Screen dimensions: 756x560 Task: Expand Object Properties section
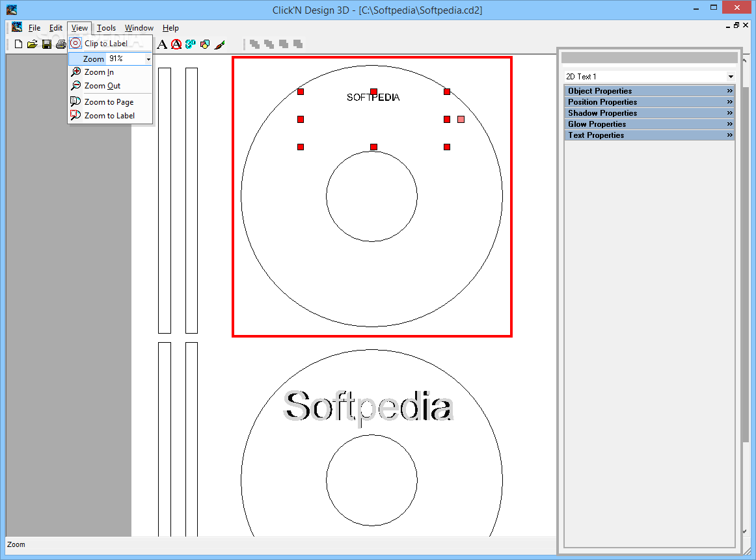click(649, 90)
